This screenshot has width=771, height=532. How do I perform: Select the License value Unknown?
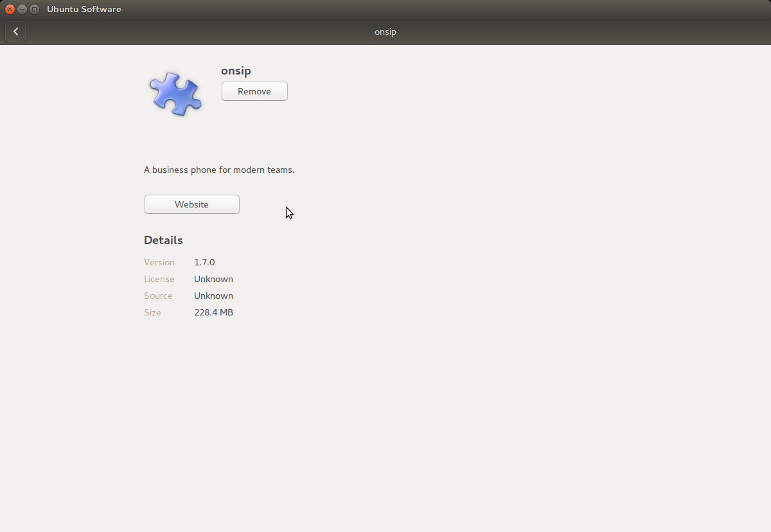[x=213, y=279]
